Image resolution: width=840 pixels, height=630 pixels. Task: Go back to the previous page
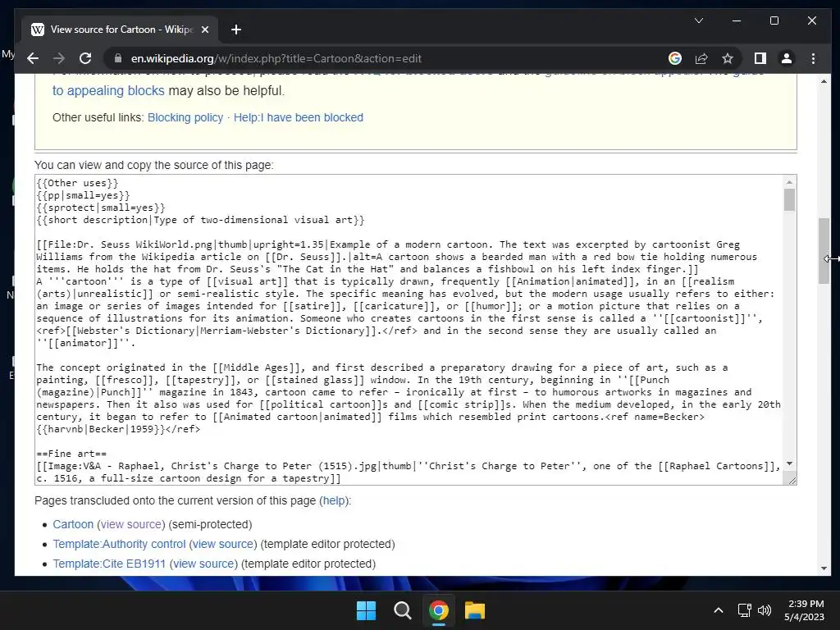click(33, 58)
